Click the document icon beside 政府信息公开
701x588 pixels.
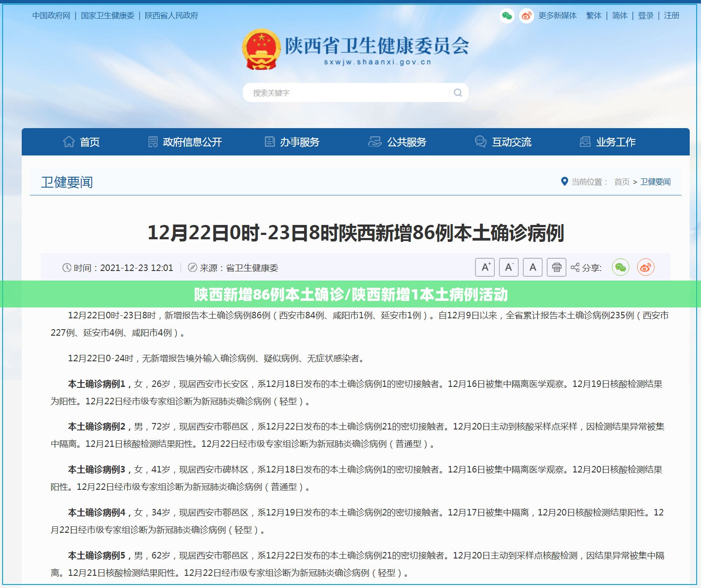[x=153, y=142]
